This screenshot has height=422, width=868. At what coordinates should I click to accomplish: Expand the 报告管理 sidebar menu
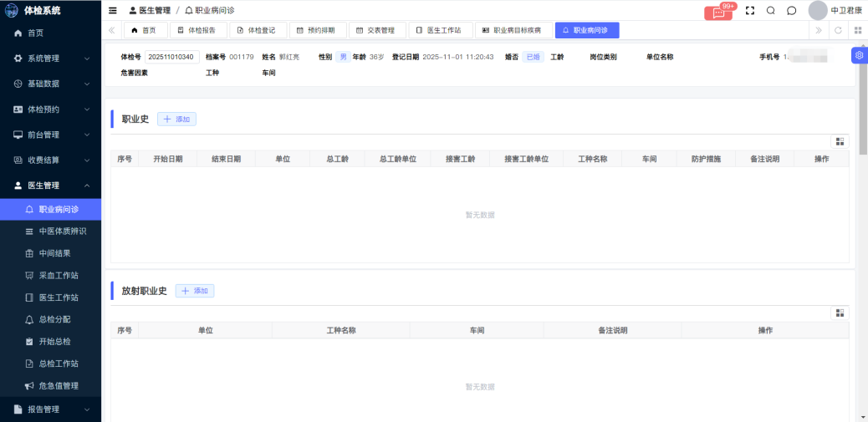50,409
